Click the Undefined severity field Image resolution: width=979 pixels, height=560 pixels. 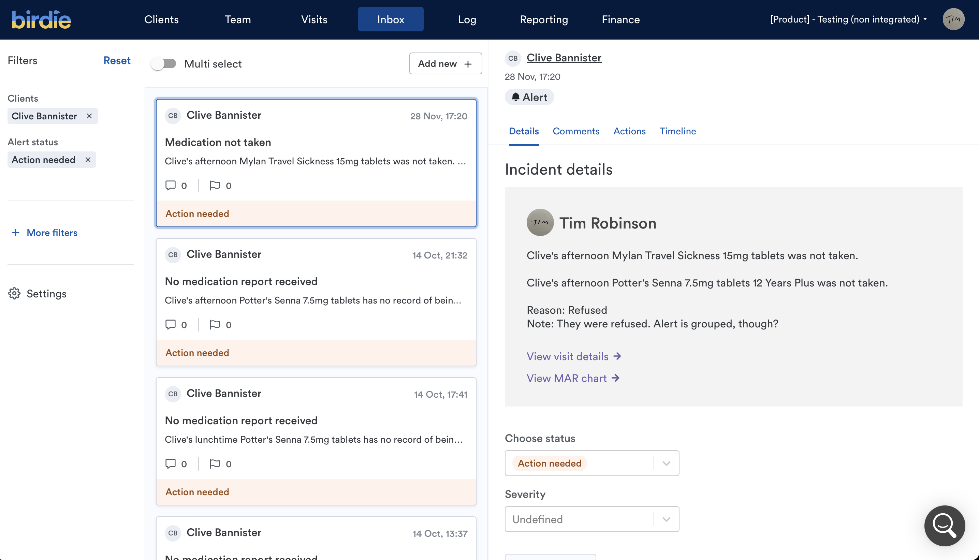click(592, 519)
